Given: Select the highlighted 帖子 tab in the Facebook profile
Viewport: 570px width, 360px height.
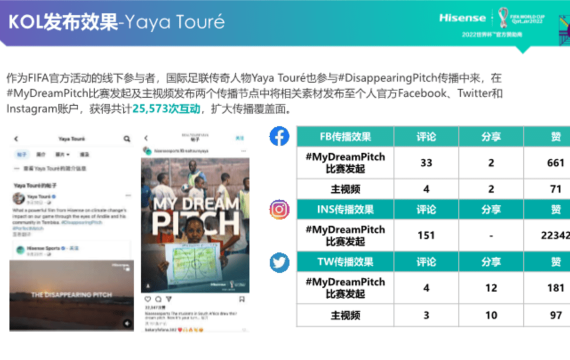Looking at the screenshot, I should 22,154.
